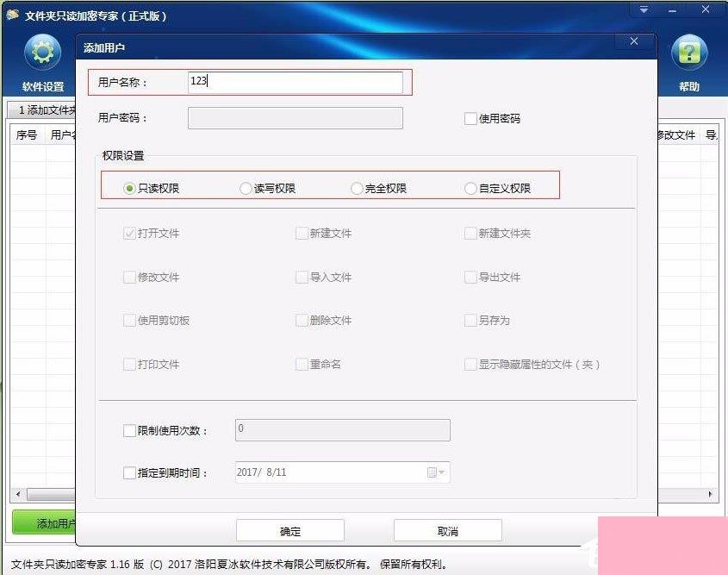Screen dimensions: 728x575
Task: Focus the 用户名称 input field
Action: [x=296, y=82]
